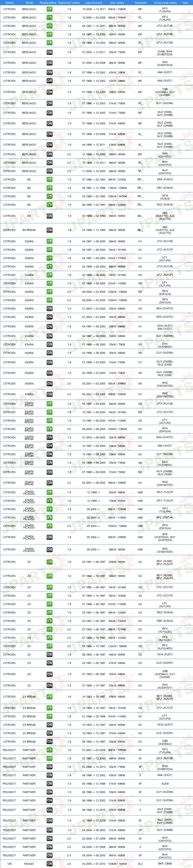This screenshot has width=193, height=868.
Task: Click diesel ON icon in VW Passat row
Action: pyautogui.click(x=49, y=864)
